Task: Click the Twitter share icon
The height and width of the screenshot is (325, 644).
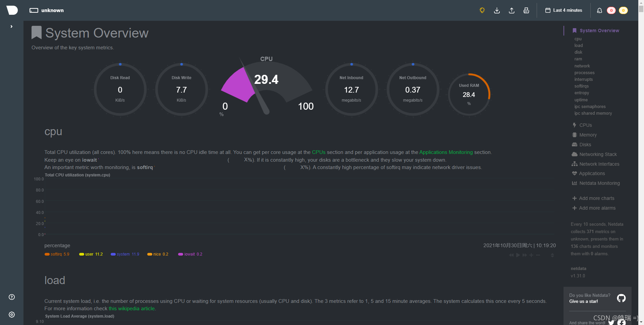Action: pyautogui.click(x=611, y=322)
